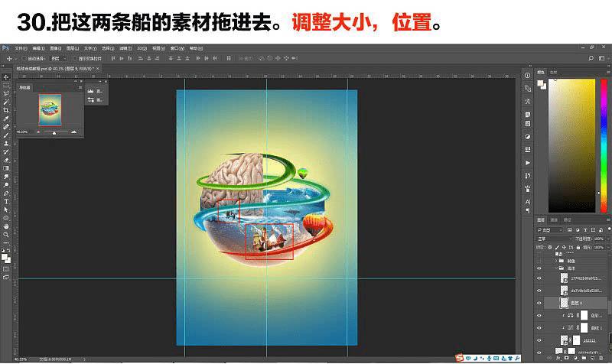Image resolution: width=612 pixels, height=364 pixels.
Task: Toggle the layer filter on/off switch
Action: tap(609, 229)
